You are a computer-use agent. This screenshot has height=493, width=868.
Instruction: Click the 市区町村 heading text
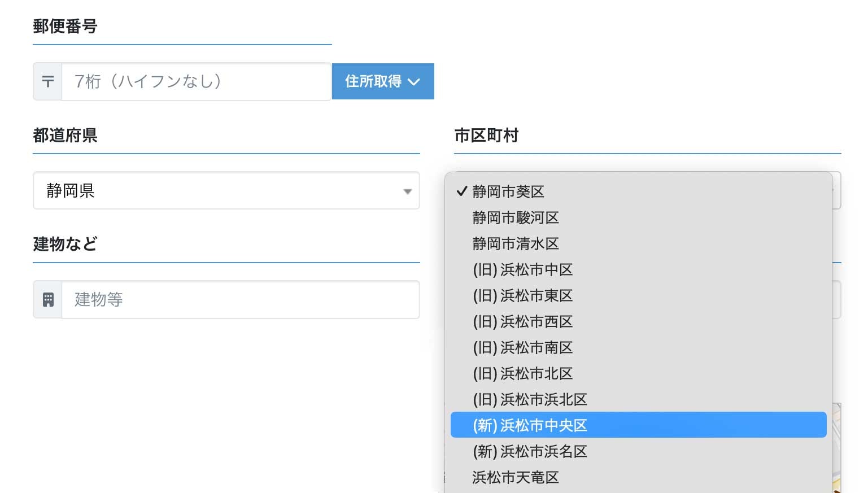pos(486,135)
